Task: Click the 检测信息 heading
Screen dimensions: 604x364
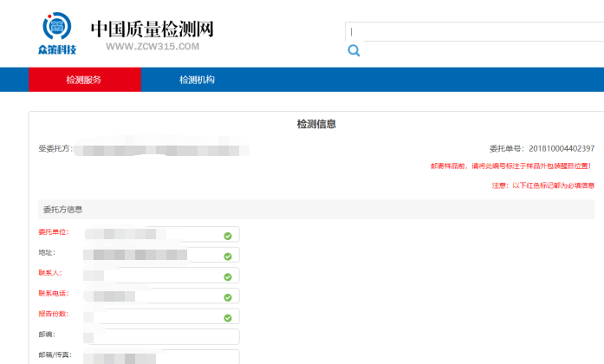Action: tap(316, 124)
